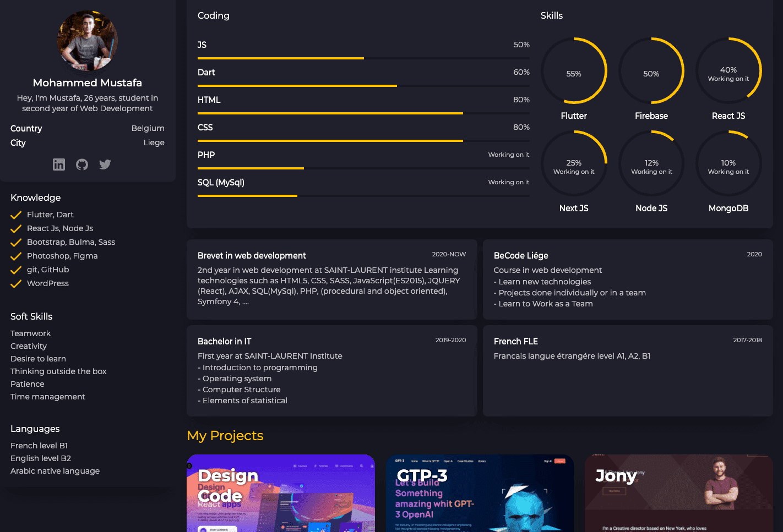Select the React JS skill circle

(x=728, y=71)
